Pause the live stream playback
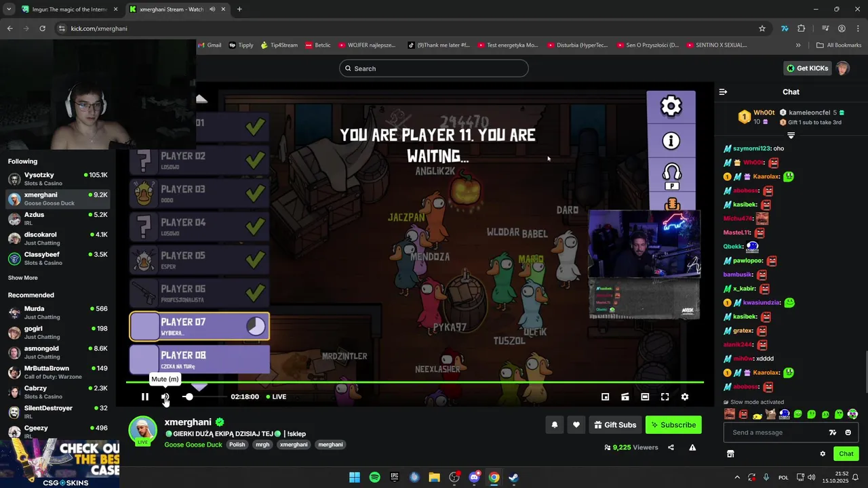Screen dimensions: 868x488 (144, 396)
